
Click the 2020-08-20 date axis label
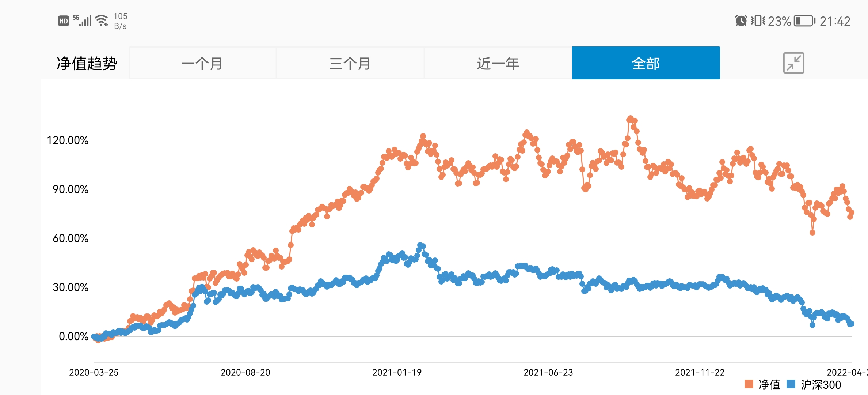coord(245,372)
